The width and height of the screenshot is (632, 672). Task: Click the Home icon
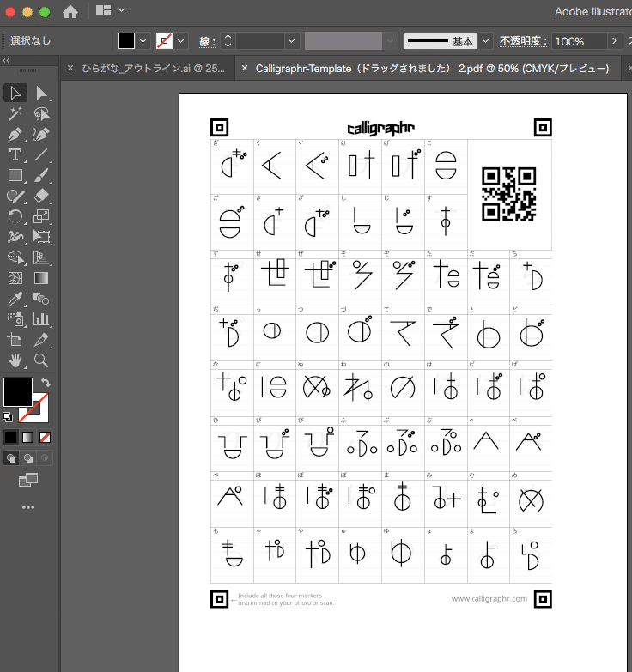[x=70, y=11]
